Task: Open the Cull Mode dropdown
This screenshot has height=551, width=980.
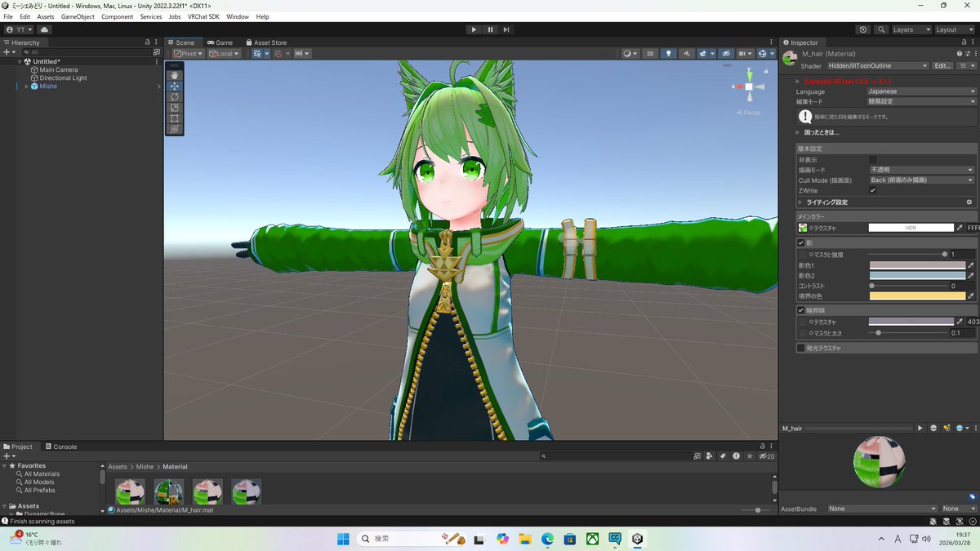Action: click(921, 180)
